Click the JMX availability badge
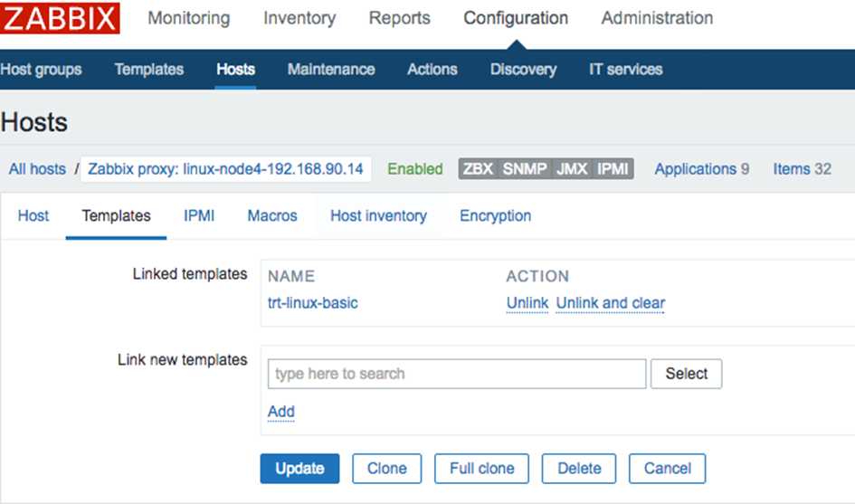This screenshot has height=504, width=855. tap(572, 169)
